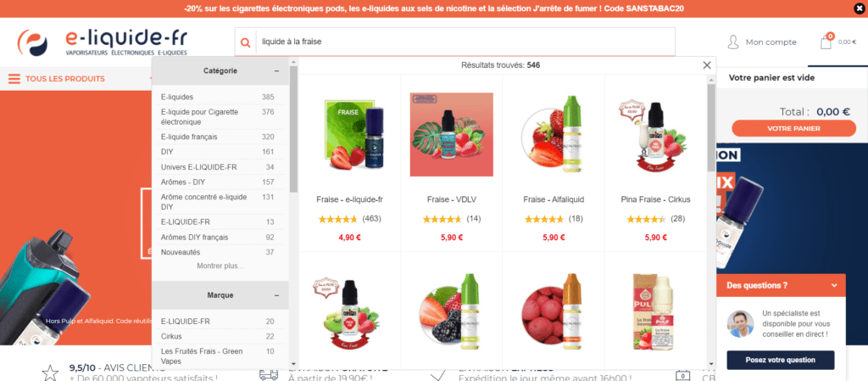Image resolution: width=868 pixels, height=381 pixels.
Task: Collapse the Catégorie filter section
Action: point(277,71)
